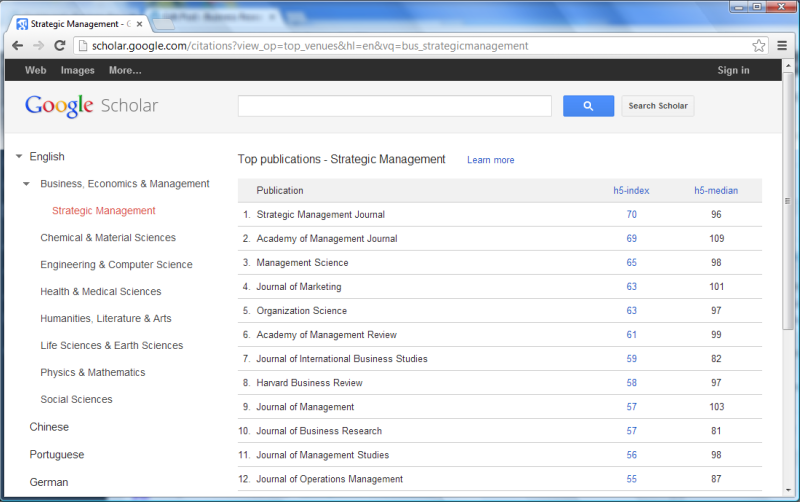Open h5-index 55 for Journal of Operations Management
800x502 pixels.
(x=632, y=479)
